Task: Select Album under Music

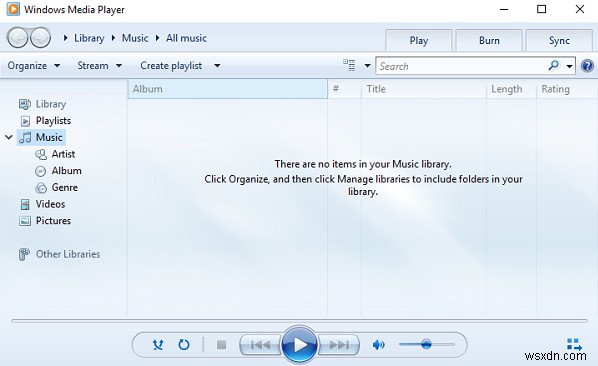Action: [x=66, y=171]
